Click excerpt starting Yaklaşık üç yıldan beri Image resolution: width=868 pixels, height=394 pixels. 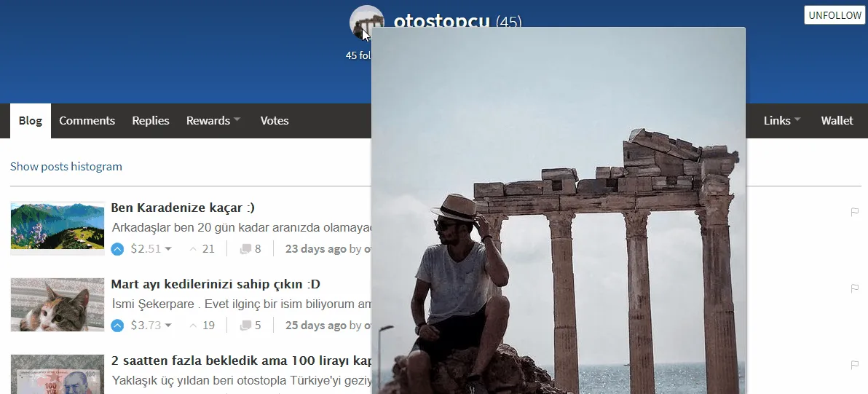pyautogui.click(x=241, y=381)
